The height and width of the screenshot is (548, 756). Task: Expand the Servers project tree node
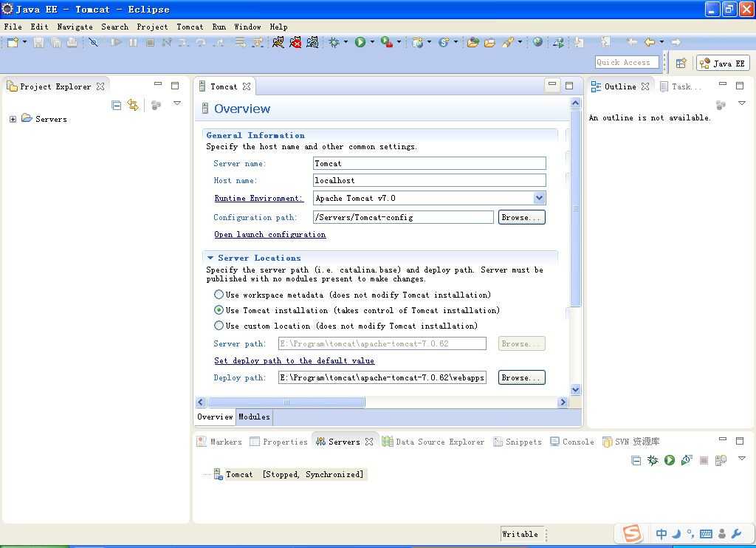[13, 119]
